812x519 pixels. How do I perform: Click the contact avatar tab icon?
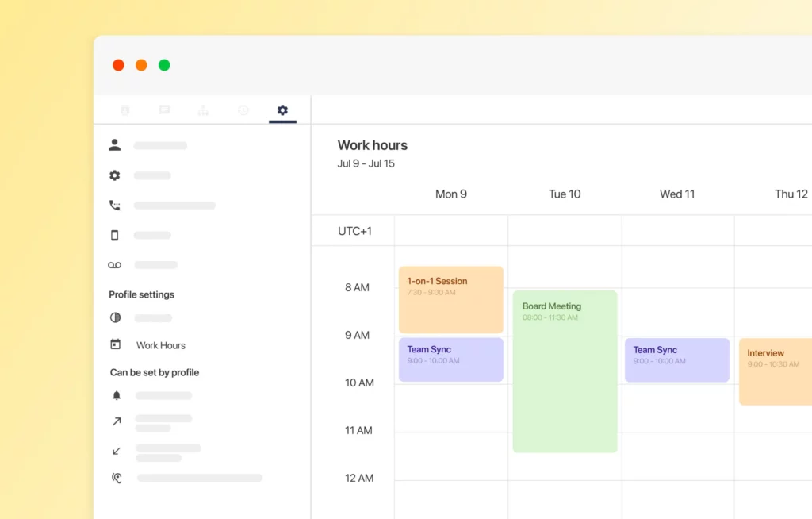[125, 110]
